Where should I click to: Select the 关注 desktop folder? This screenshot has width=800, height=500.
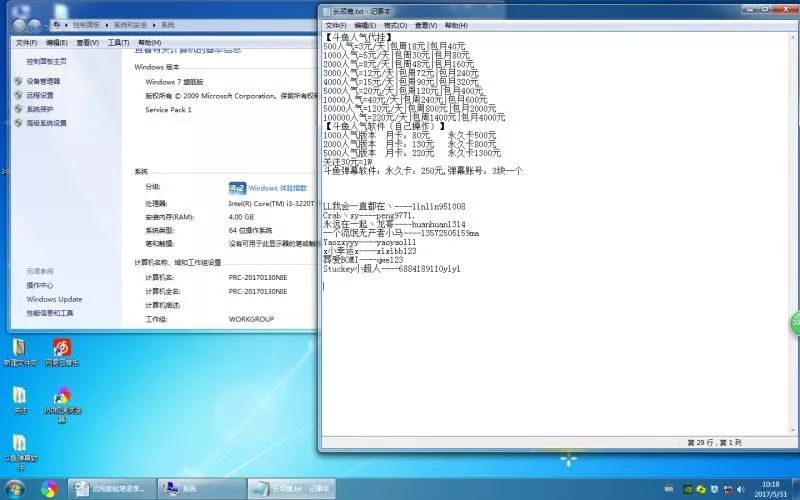[20, 400]
